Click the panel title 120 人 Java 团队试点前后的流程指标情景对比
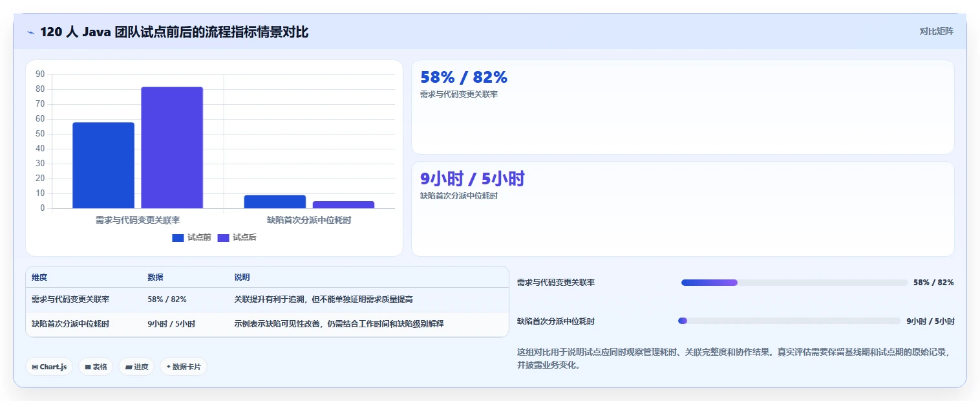Image resolution: width=980 pixels, height=401 pixels. (x=175, y=32)
